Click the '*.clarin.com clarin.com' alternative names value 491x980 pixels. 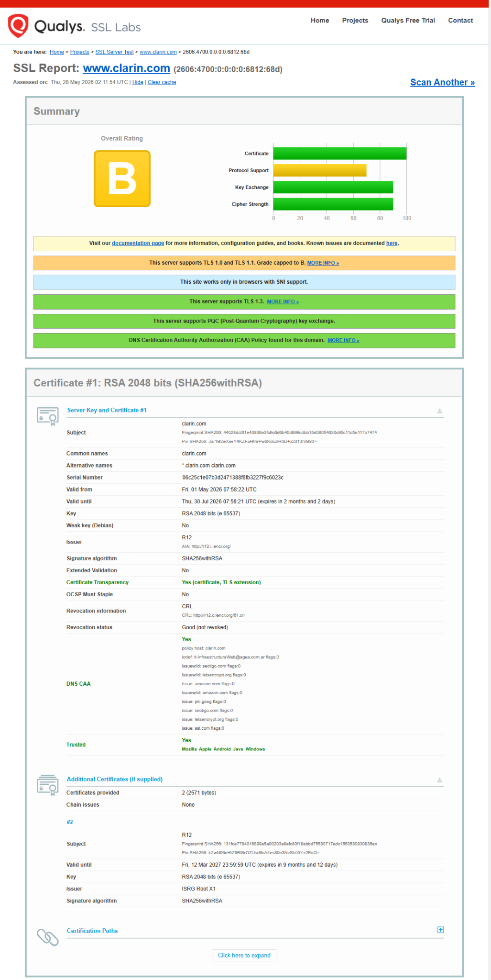point(209,466)
